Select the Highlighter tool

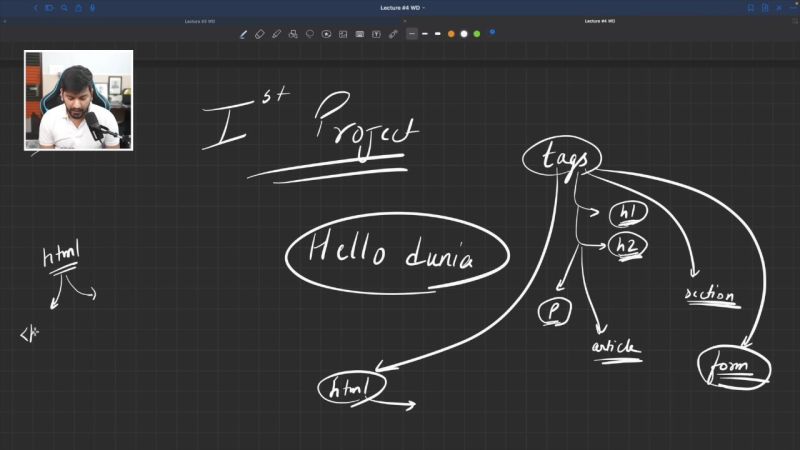277,34
